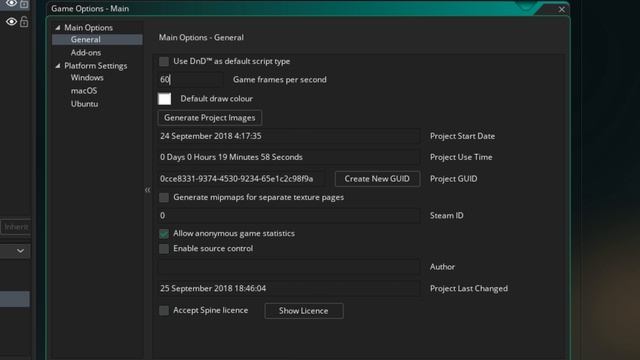The height and width of the screenshot is (360, 640).
Task: Collapse sidebar with double chevron arrow
Action: pos(147,190)
